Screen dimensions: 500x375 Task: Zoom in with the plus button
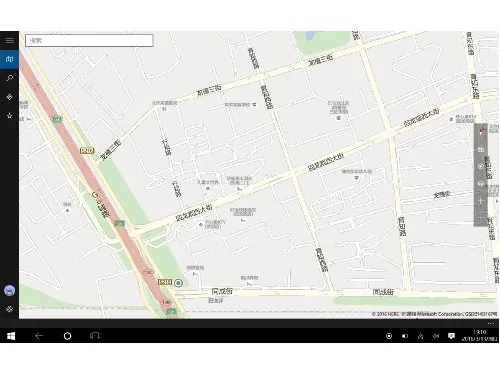[480, 201]
